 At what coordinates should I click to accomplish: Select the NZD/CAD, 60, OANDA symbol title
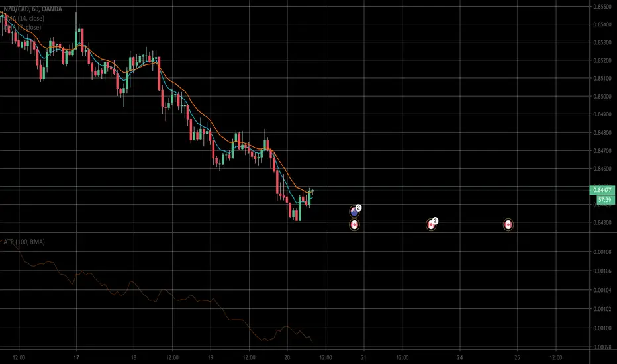click(x=32, y=9)
